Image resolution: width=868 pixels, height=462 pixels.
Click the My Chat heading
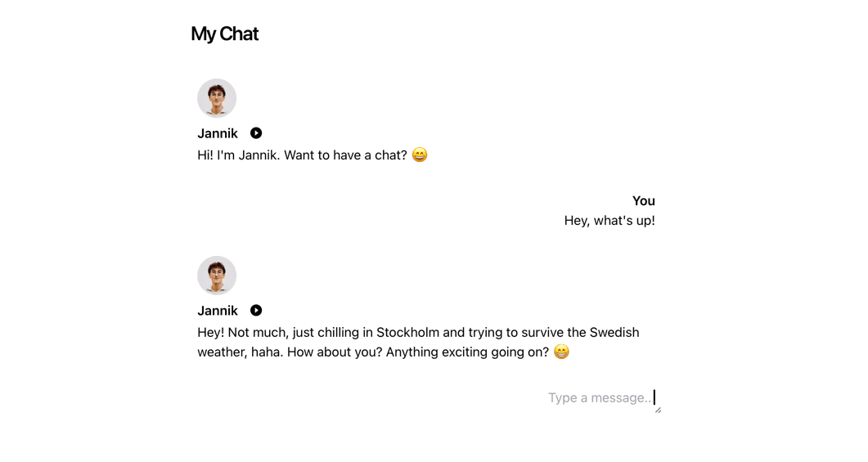click(x=224, y=34)
